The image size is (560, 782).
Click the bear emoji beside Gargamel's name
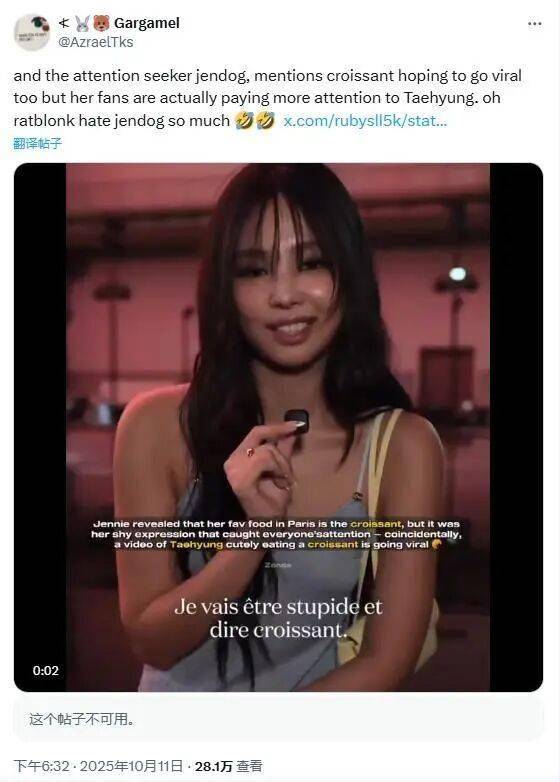[x=101, y=23]
